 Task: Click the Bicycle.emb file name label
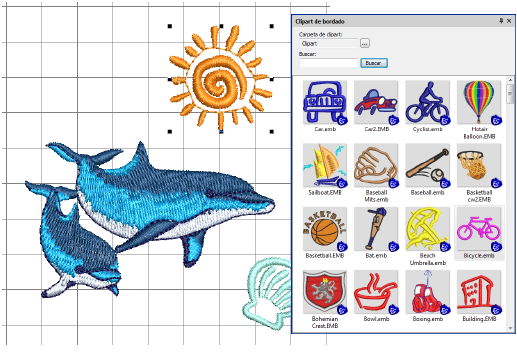[479, 256]
